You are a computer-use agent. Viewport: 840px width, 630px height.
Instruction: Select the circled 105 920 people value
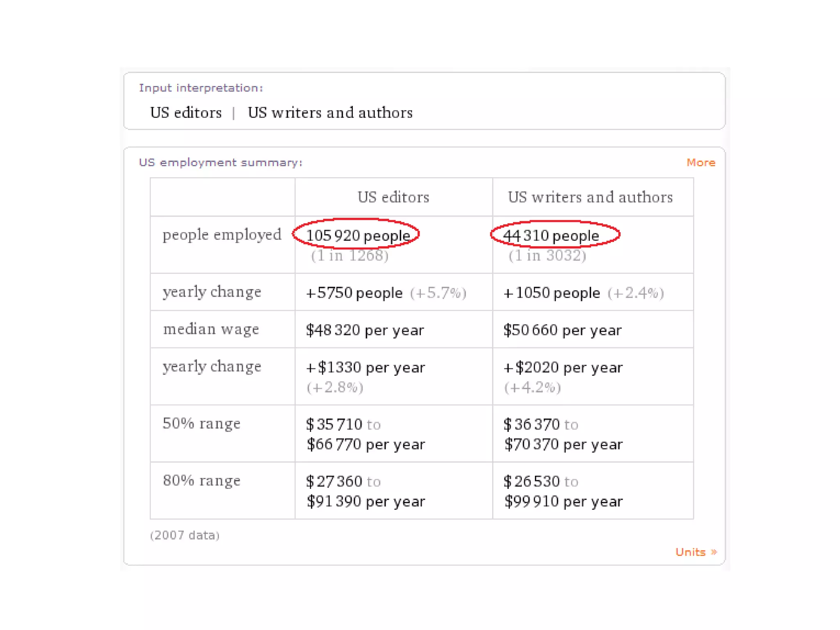pyautogui.click(x=358, y=235)
